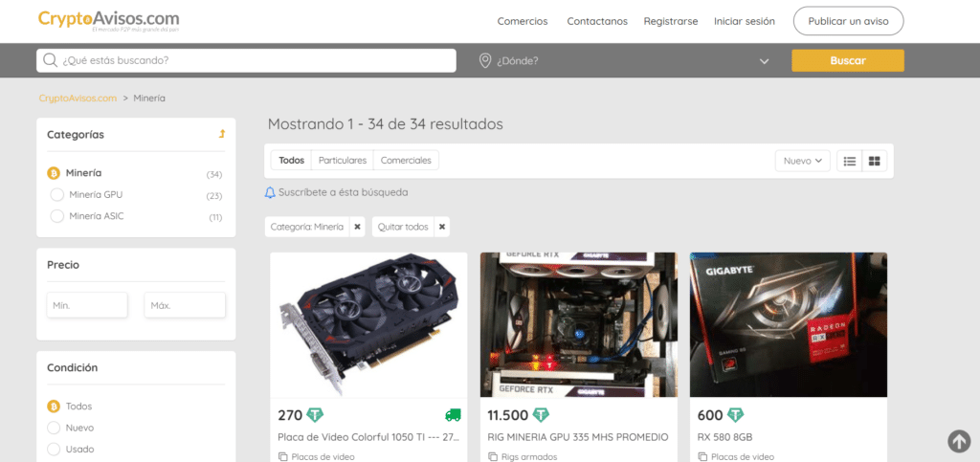Select the Minería GPU radio button

(x=56, y=195)
